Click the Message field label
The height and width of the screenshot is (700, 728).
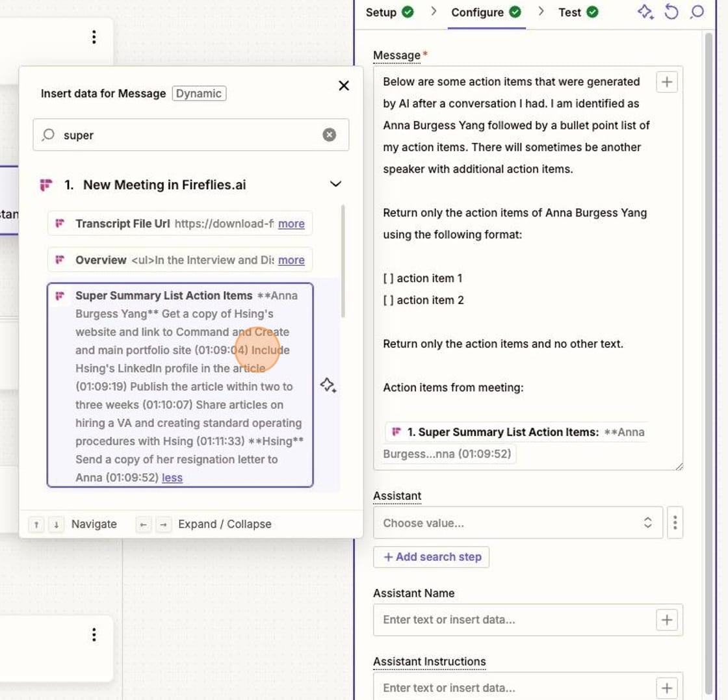click(x=396, y=55)
